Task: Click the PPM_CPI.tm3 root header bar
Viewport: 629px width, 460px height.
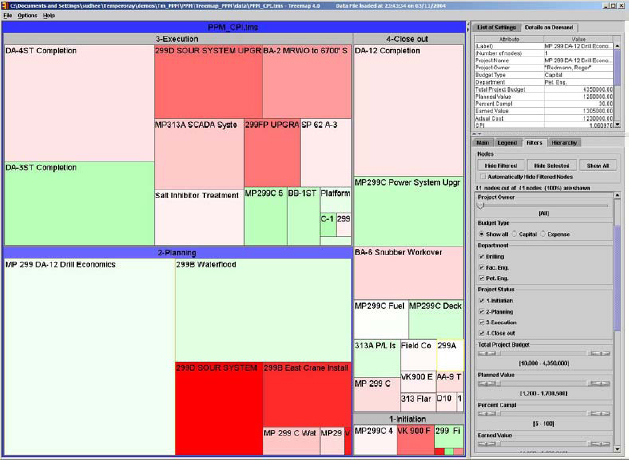Action: pos(233,27)
